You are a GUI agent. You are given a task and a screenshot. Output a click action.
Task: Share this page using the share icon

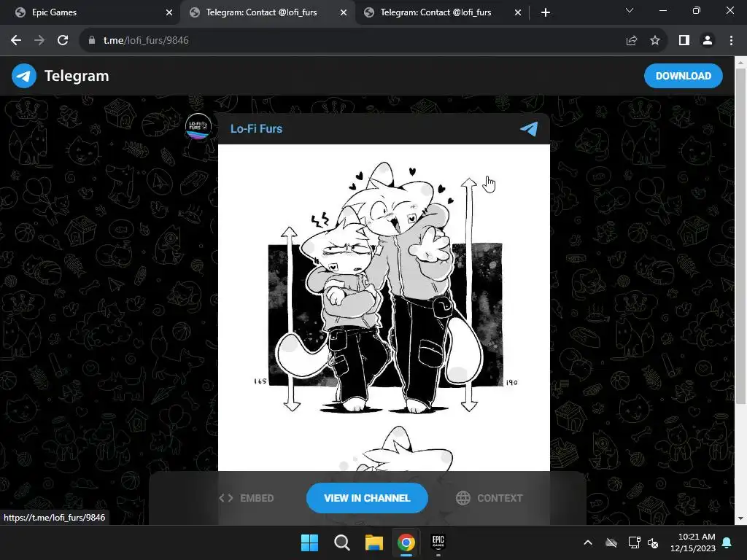click(x=632, y=41)
